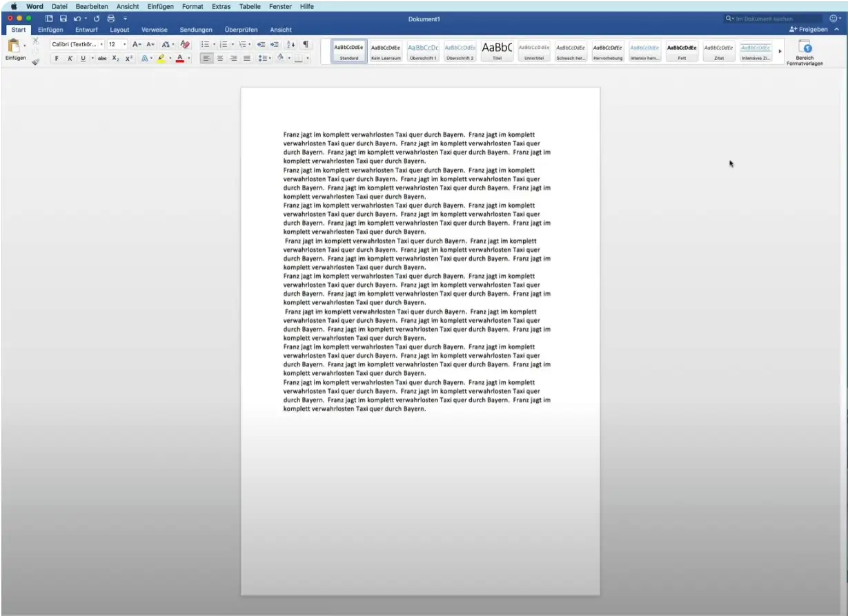Screen dimensions: 848x616
Task: Apply the yellow text highlight color
Action: 161,59
